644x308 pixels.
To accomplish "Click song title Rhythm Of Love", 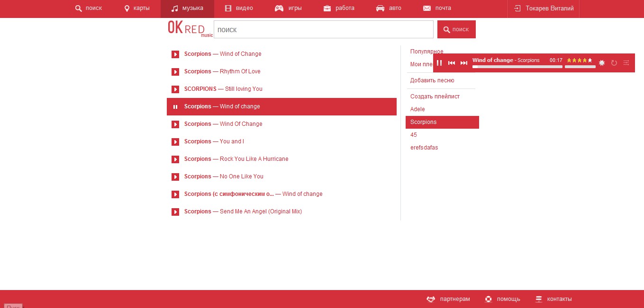I will (x=240, y=71).
